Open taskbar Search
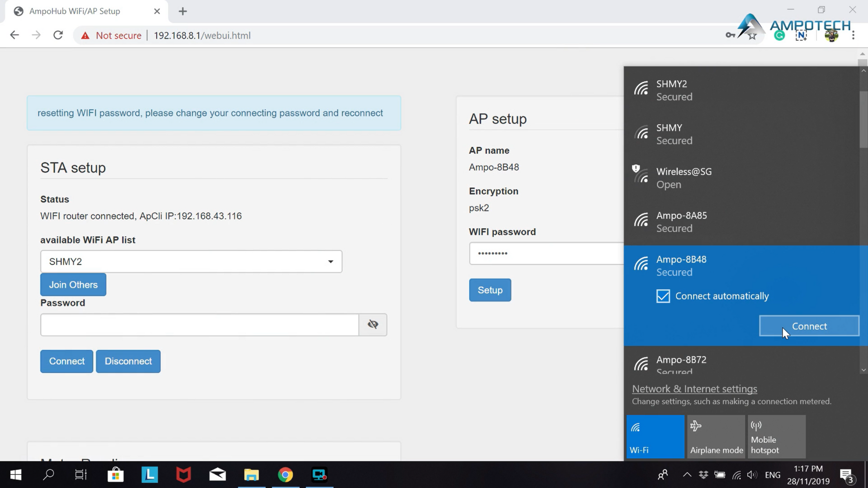The height and width of the screenshot is (488, 868). click(x=48, y=475)
